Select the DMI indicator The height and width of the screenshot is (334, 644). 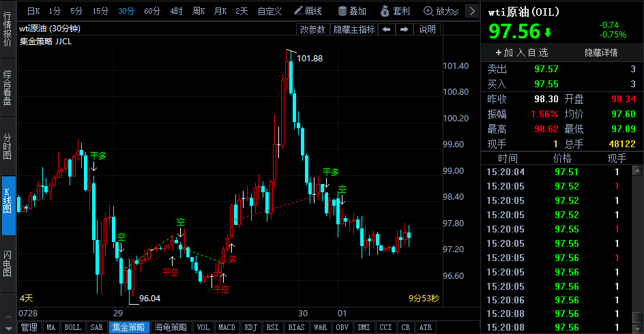(364, 327)
